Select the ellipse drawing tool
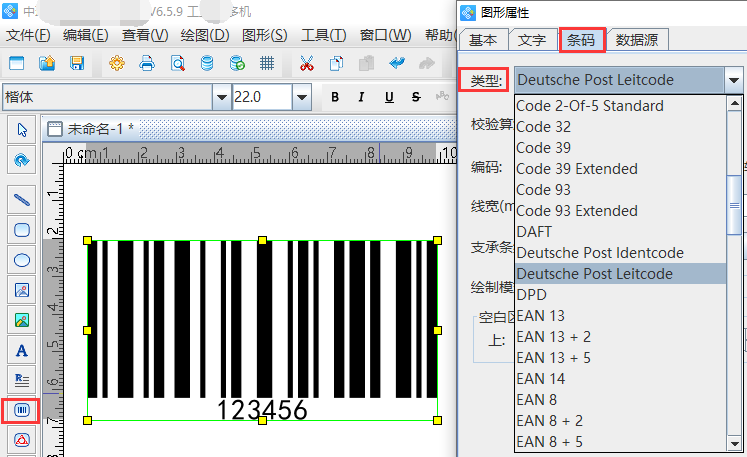The width and height of the screenshot is (747, 457). click(x=22, y=260)
